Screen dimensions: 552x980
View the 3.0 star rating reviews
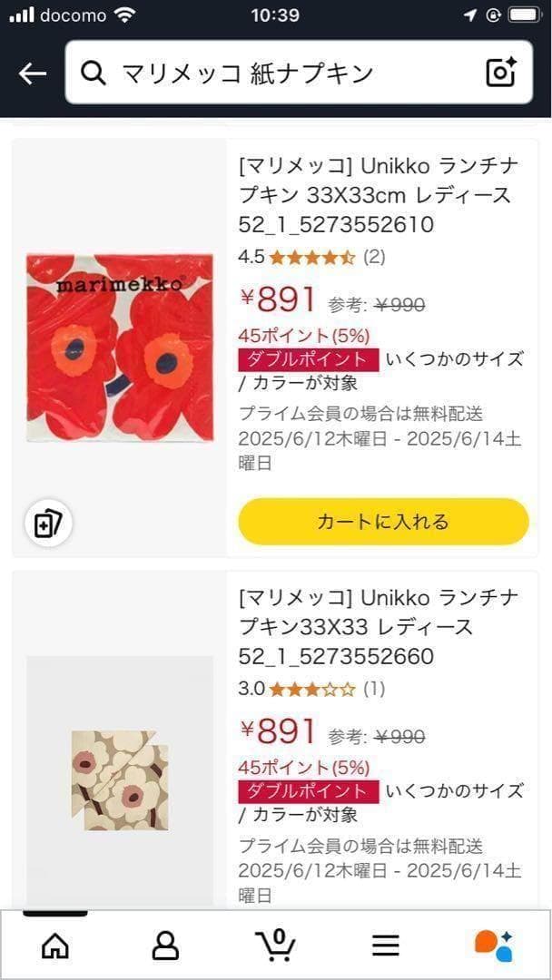pos(311,689)
